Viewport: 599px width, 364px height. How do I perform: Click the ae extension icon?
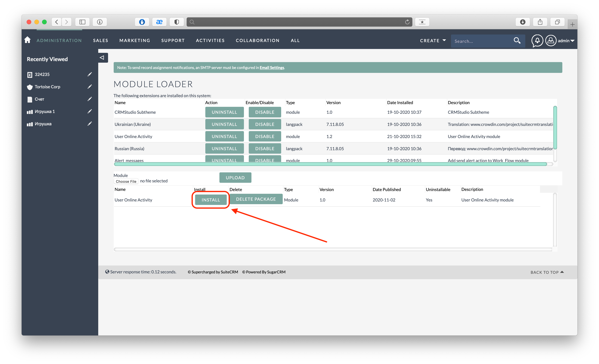coord(159,22)
